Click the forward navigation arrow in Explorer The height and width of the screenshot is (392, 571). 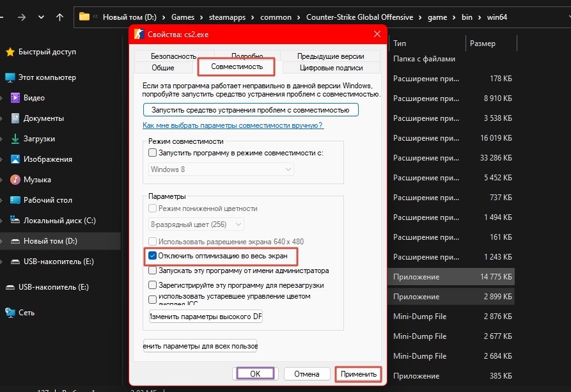coord(22,17)
